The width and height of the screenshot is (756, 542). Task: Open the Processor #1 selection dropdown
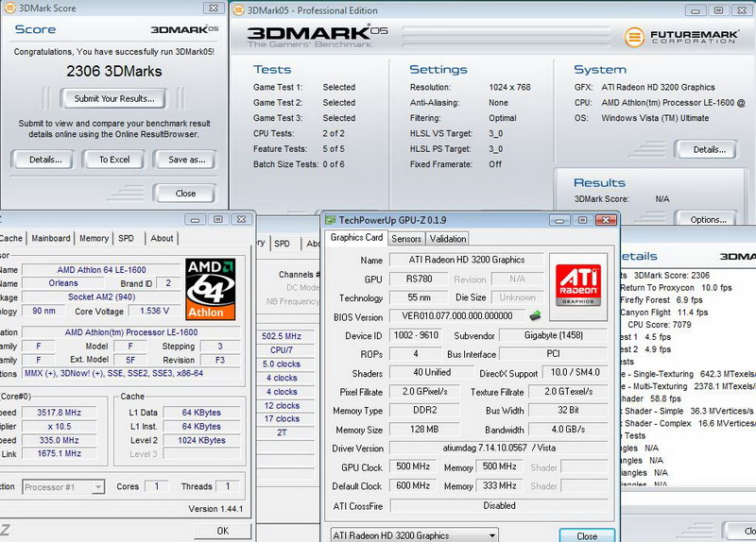tap(63, 487)
